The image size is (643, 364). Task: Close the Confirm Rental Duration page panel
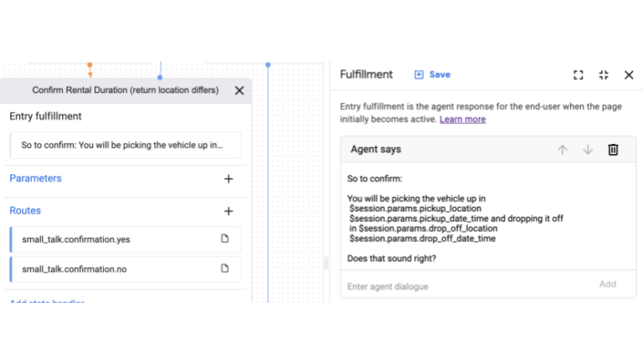(239, 90)
